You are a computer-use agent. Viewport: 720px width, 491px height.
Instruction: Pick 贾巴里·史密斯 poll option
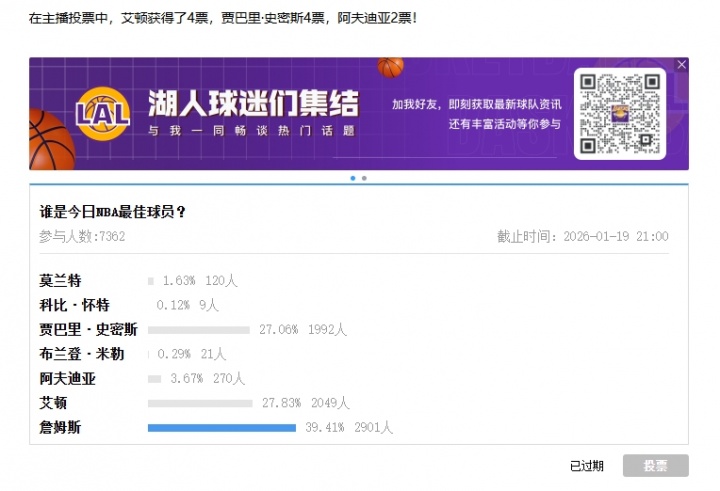click(x=88, y=330)
